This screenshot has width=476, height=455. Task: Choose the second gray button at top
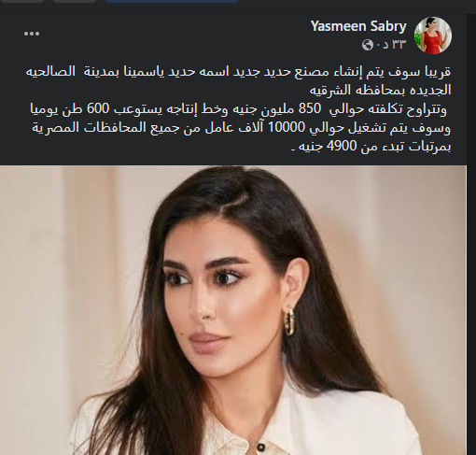[x=75, y=1]
